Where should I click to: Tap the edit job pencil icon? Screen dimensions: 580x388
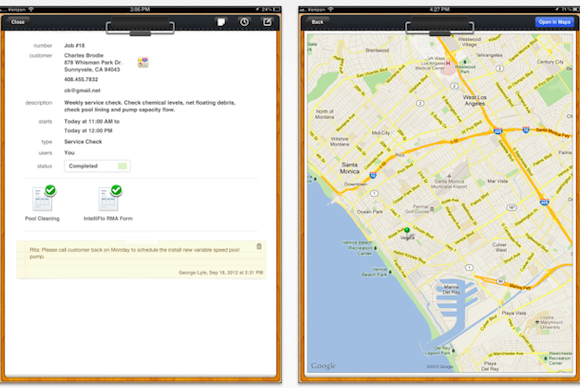[x=267, y=22]
